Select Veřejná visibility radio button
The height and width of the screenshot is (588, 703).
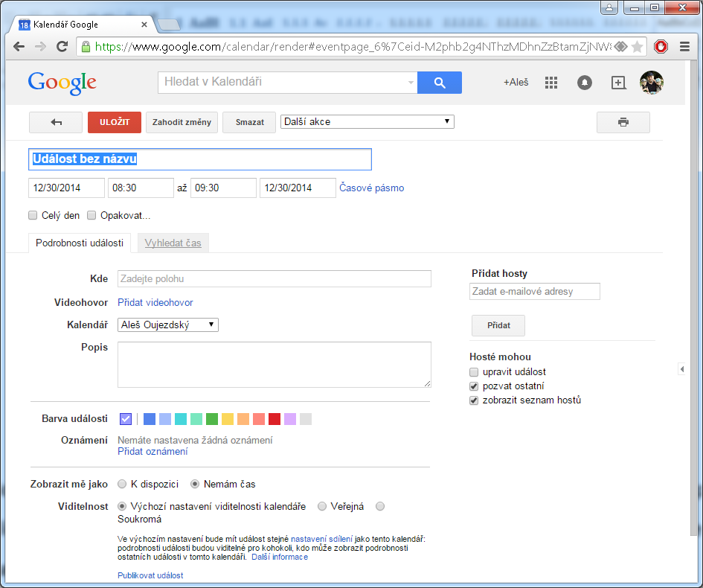click(322, 506)
